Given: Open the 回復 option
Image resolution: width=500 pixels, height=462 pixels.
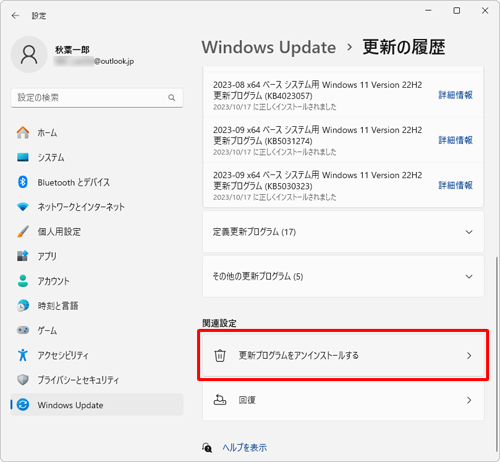Looking at the screenshot, I should [343, 400].
